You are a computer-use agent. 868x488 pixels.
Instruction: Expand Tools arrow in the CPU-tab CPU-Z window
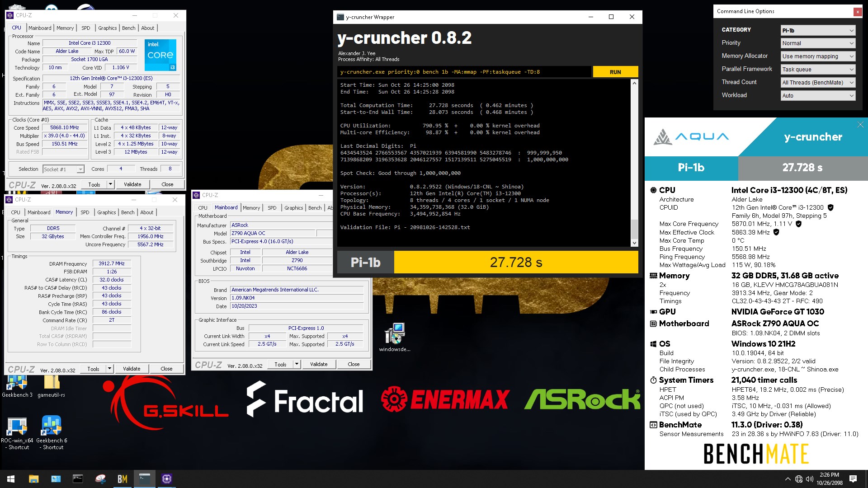(x=110, y=184)
